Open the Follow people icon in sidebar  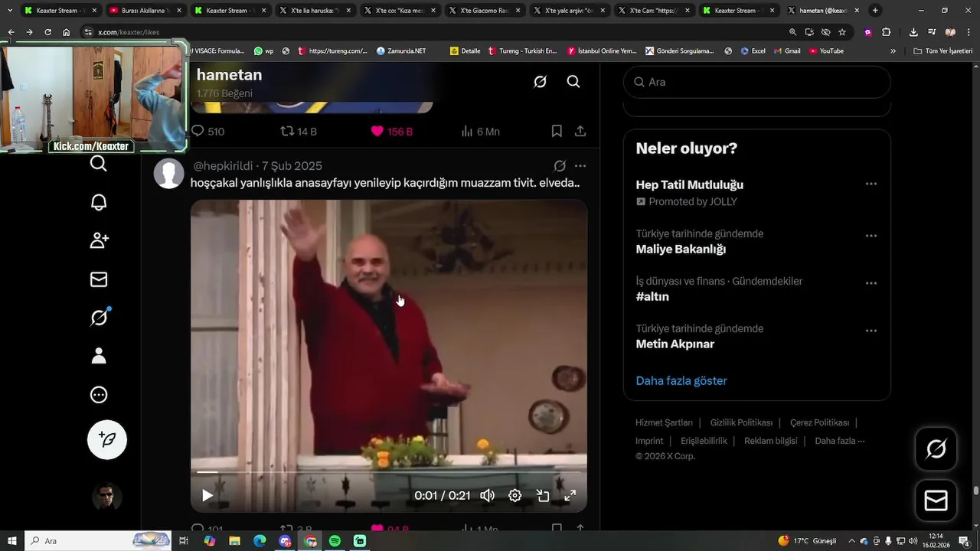click(x=99, y=240)
